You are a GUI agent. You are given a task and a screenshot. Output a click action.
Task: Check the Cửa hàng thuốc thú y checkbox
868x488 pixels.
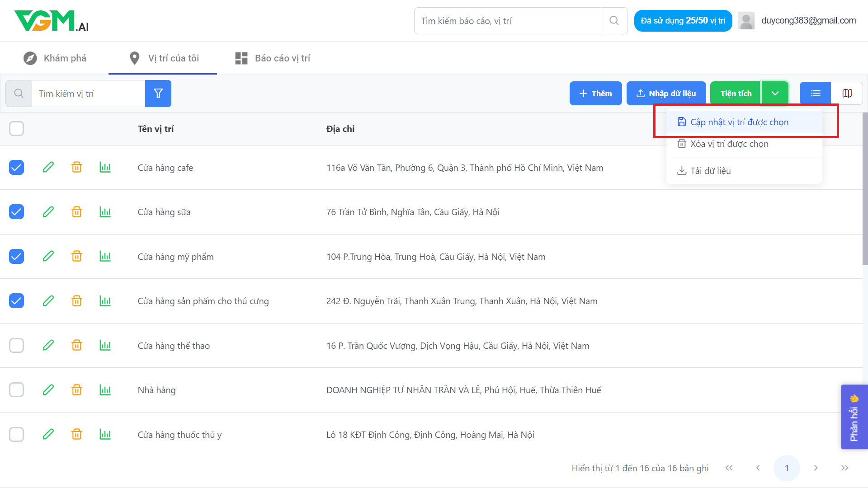pyautogui.click(x=17, y=434)
